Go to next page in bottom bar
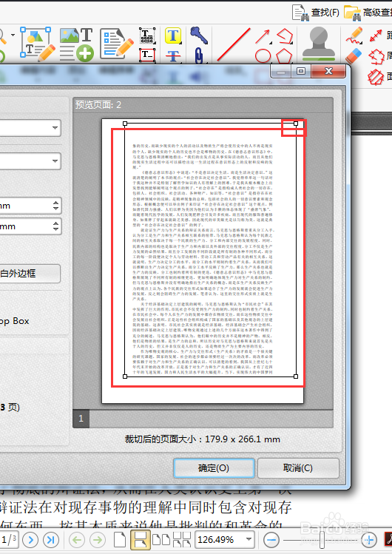Image resolution: width=392 pixels, height=554 pixels. (30, 539)
